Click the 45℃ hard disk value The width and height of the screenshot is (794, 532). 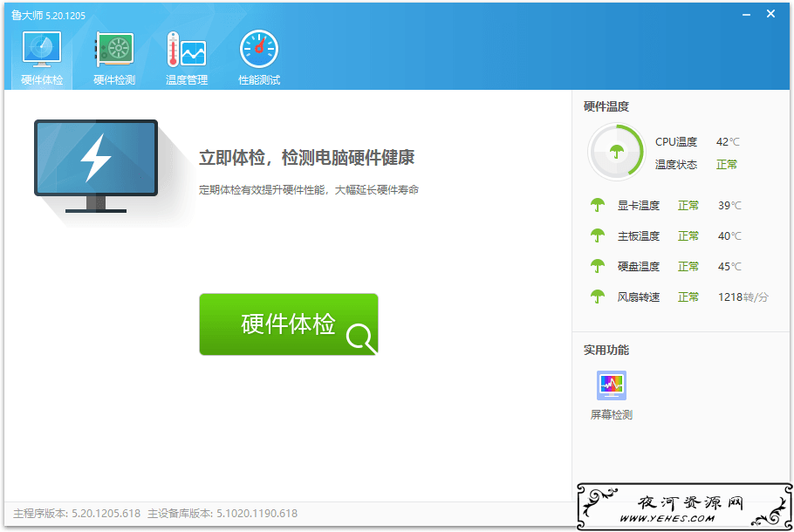729,266
